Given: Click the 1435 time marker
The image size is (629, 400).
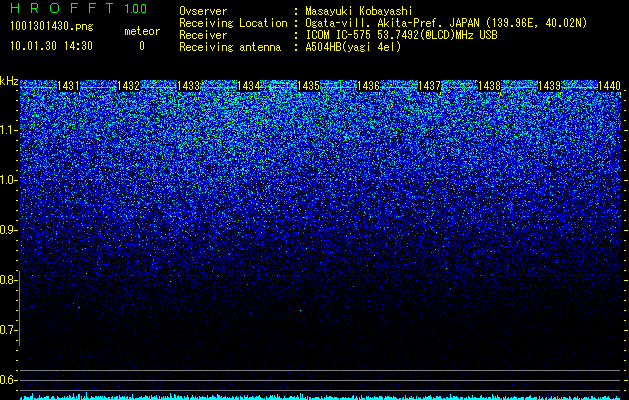Looking at the screenshot, I should [309, 86].
